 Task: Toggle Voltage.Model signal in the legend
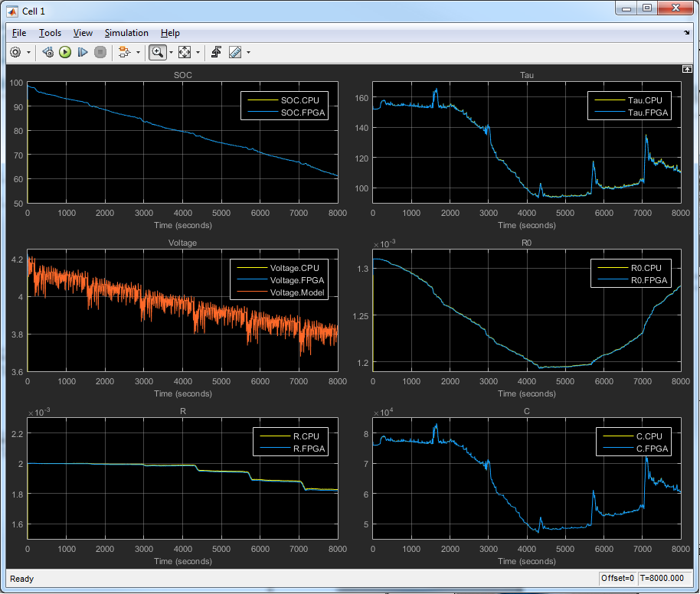(x=297, y=292)
